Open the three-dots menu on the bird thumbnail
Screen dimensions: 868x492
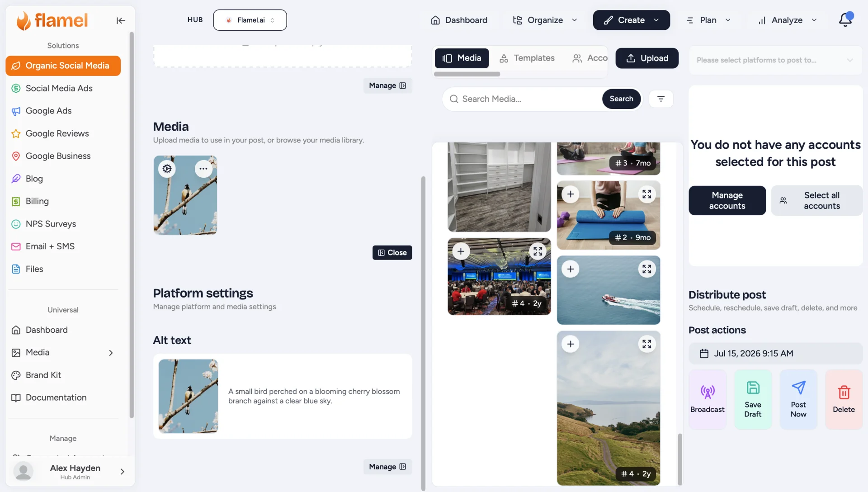[x=203, y=169]
